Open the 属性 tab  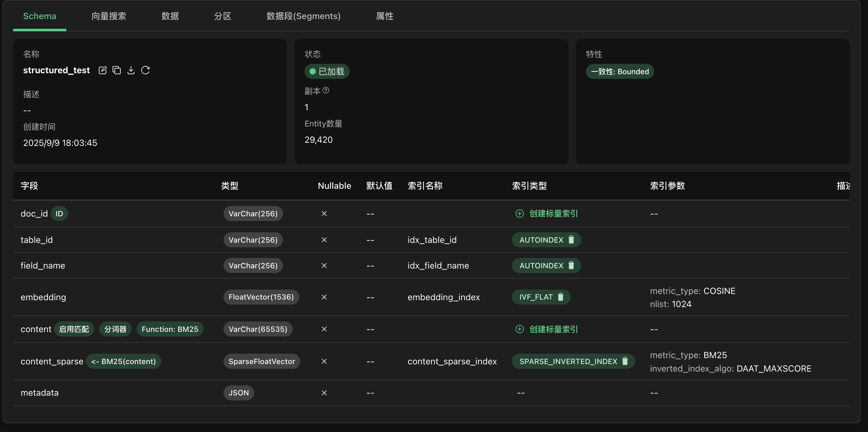pos(385,16)
